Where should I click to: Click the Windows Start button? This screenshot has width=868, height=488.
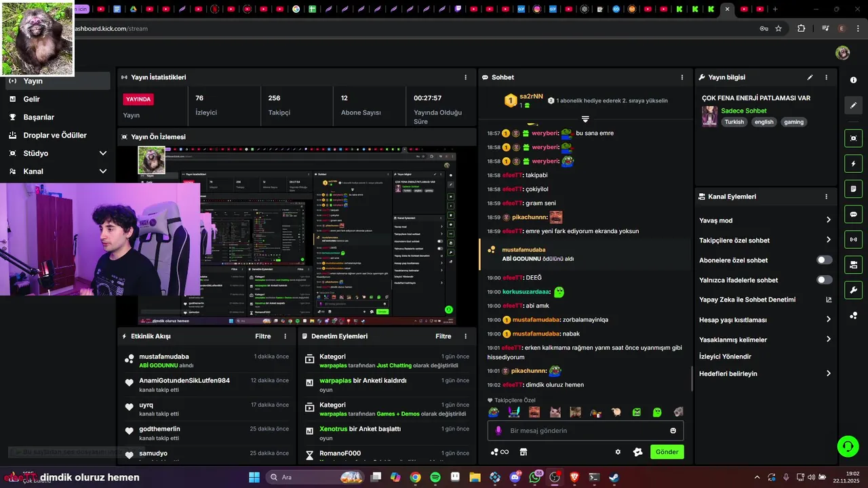(x=254, y=477)
